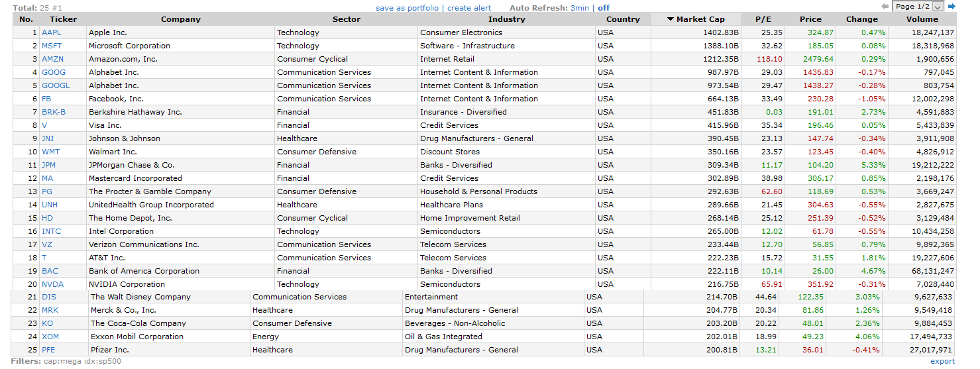Turn Auto Refresh off

[x=604, y=8]
